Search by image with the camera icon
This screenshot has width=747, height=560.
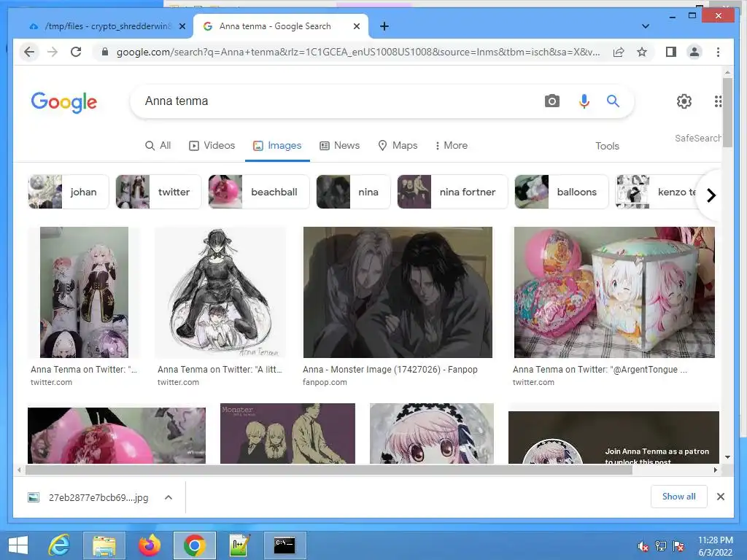[x=551, y=101]
